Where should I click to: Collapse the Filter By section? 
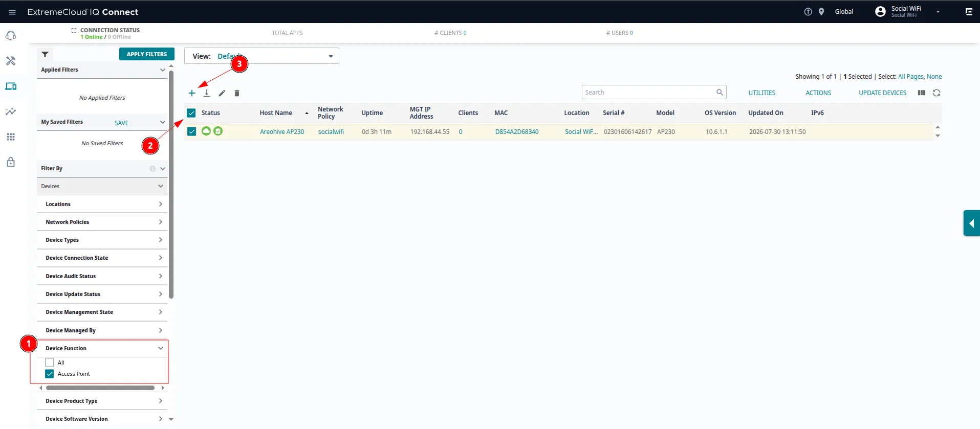163,169
